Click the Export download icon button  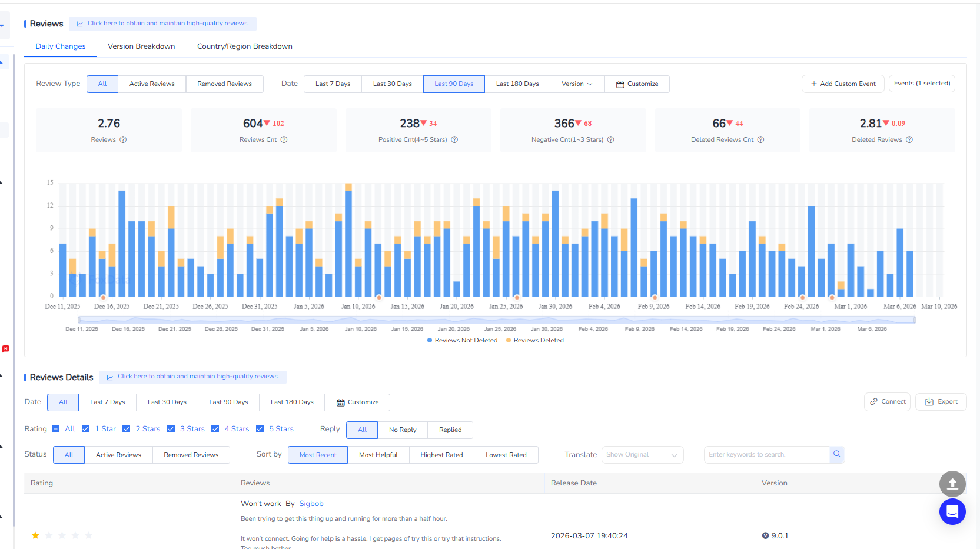click(941, 402)
